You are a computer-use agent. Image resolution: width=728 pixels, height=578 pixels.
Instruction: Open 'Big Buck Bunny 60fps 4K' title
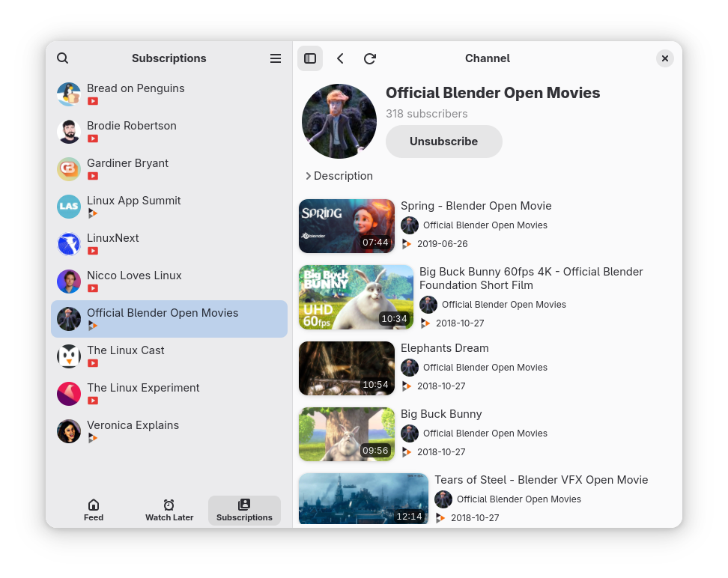[531, 278]
